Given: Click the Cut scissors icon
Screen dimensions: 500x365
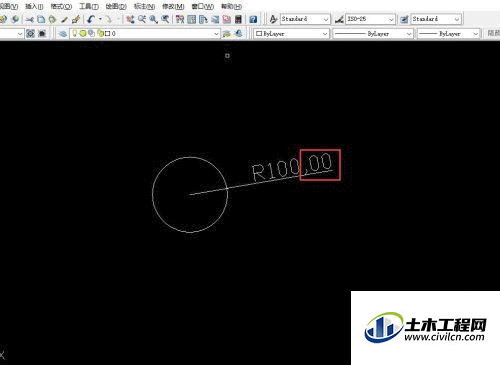Looking at the screenshot, I should click(30, 19).
